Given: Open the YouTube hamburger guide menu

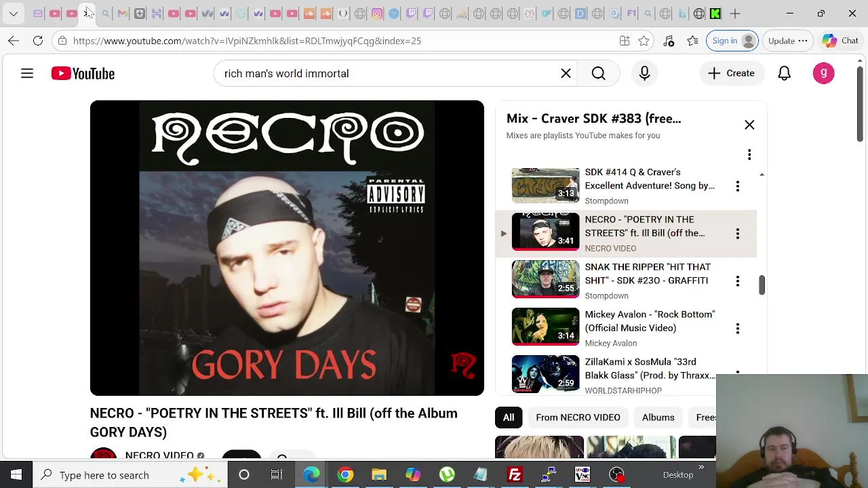Looking at the screenshot, I should tap(27, 73).
